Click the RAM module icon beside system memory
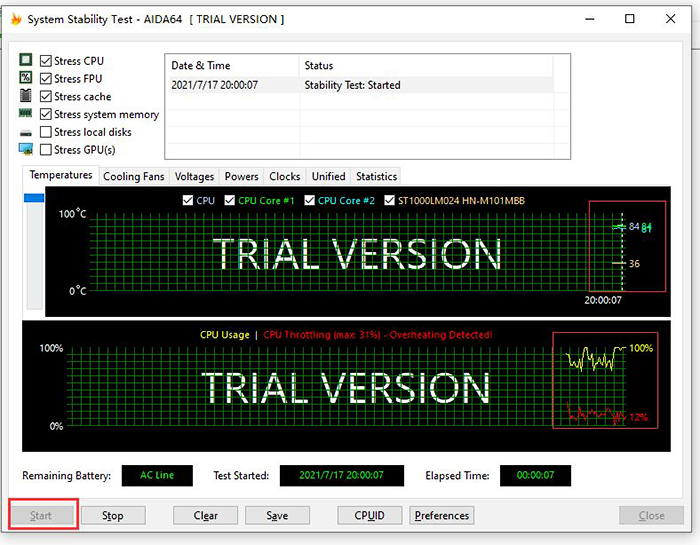700x545 pixels. (26, 114)
